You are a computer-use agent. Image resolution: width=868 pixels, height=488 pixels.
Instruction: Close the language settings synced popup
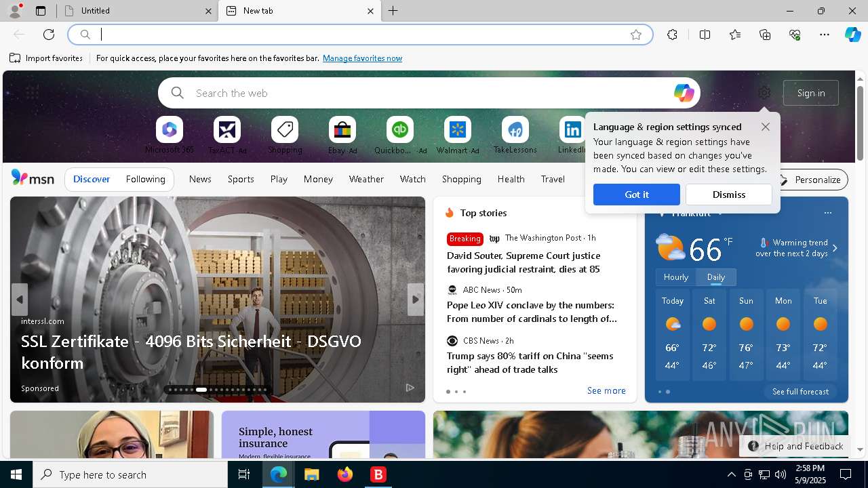coord(766,127)
